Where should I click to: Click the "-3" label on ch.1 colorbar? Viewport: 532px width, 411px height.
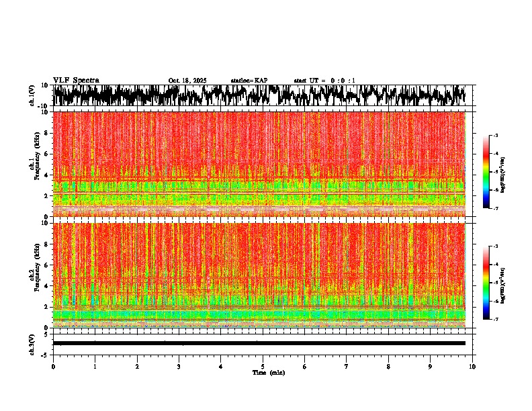click(495, 136)
